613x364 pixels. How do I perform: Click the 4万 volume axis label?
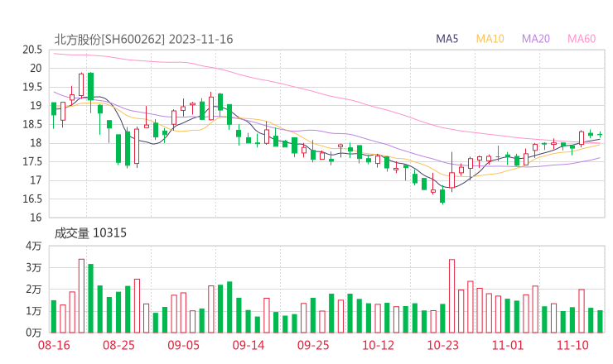pos(34,246)
